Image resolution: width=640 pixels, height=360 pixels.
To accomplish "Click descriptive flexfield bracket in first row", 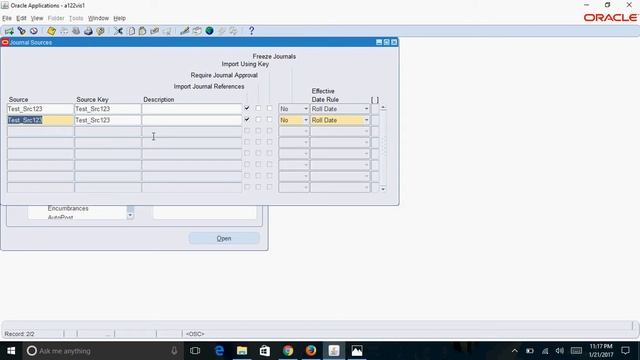I will pyautogui.click(x=375, y=109).
